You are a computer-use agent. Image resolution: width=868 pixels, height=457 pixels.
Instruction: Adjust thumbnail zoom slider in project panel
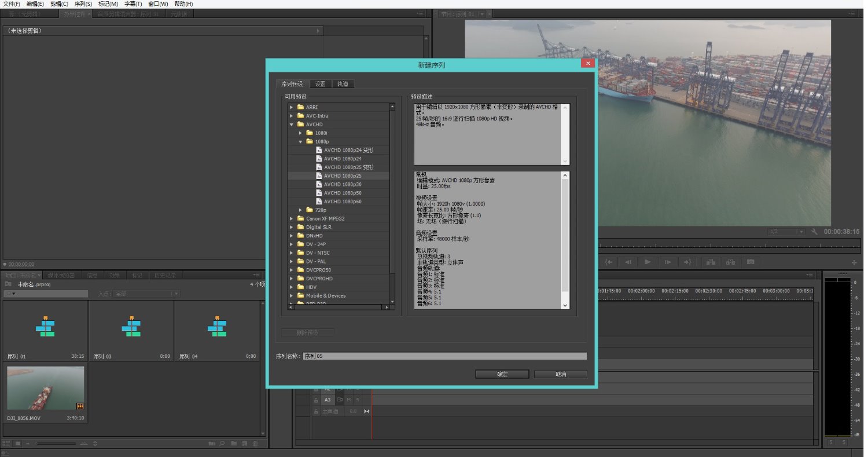pos(57,444)
